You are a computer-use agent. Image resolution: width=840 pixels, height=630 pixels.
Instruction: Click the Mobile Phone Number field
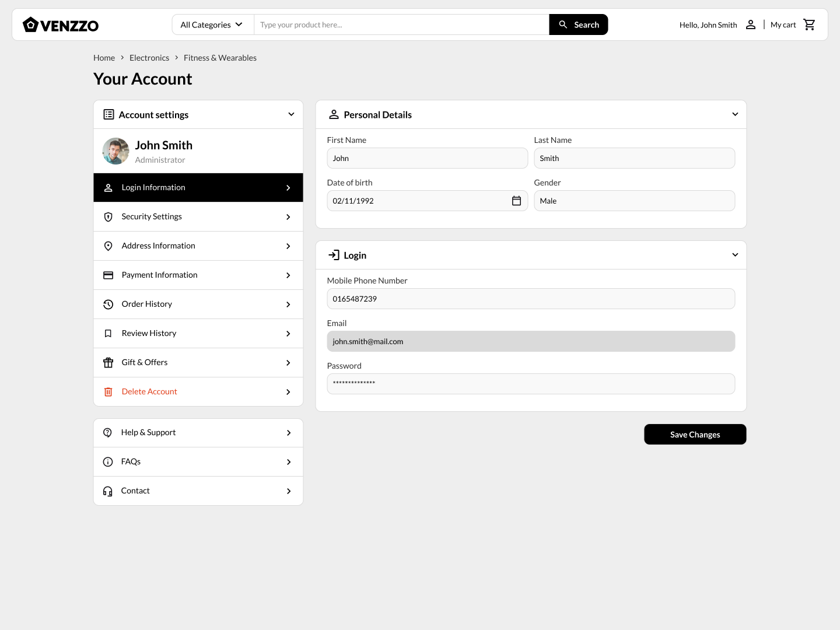pos(530,299)
